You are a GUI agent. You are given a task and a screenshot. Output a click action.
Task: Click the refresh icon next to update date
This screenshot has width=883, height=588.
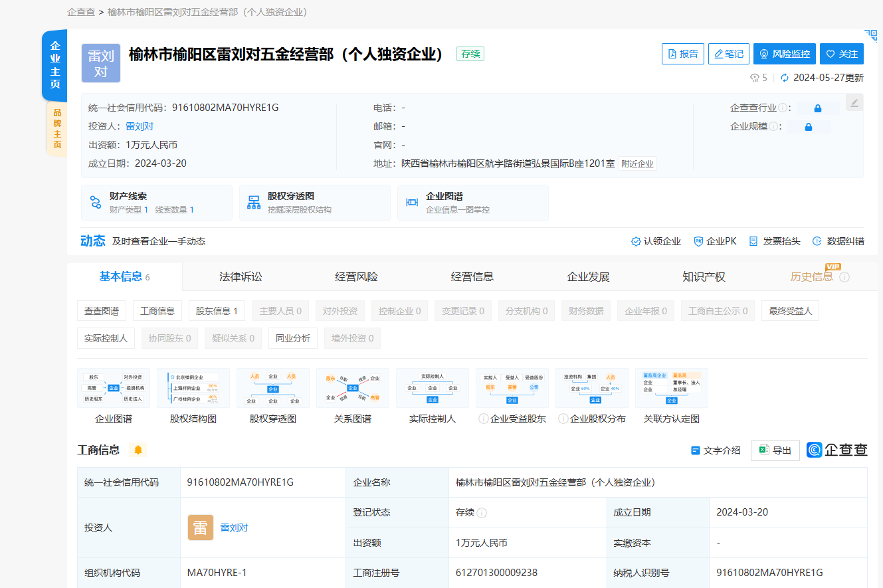[784, 78]
